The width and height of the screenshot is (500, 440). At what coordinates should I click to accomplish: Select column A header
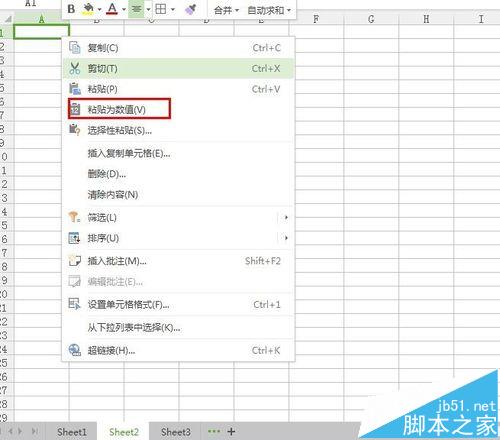[41, 19]
